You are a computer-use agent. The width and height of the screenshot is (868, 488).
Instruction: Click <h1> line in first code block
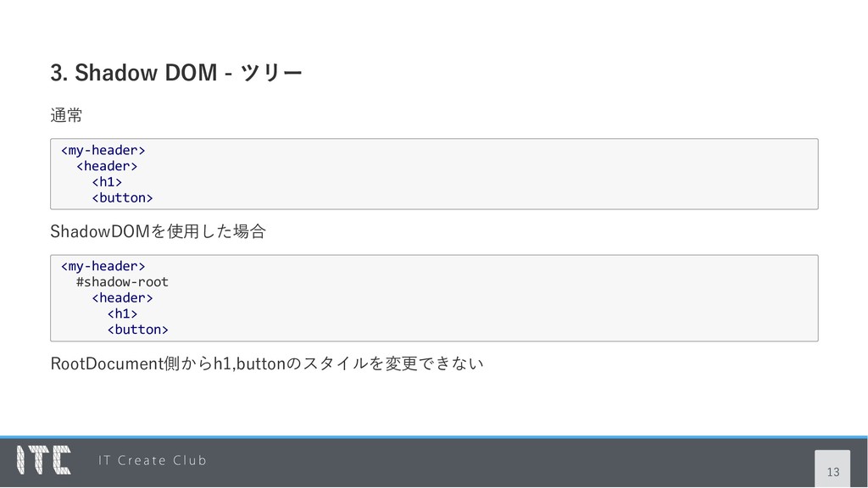pos(107,181)
